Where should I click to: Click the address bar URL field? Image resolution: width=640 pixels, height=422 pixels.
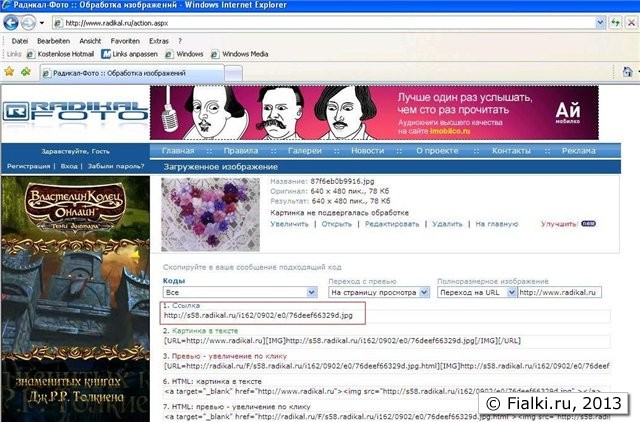324,23
